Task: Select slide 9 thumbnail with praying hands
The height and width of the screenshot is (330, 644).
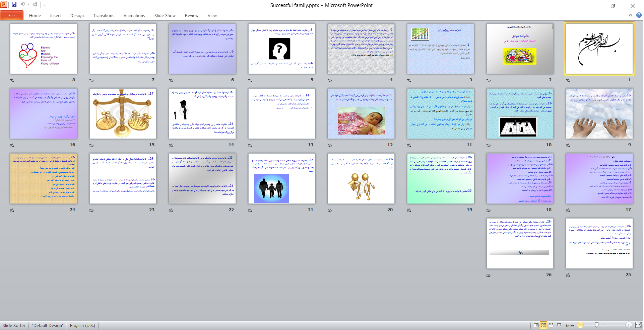Action: click(x=599, y=113)
